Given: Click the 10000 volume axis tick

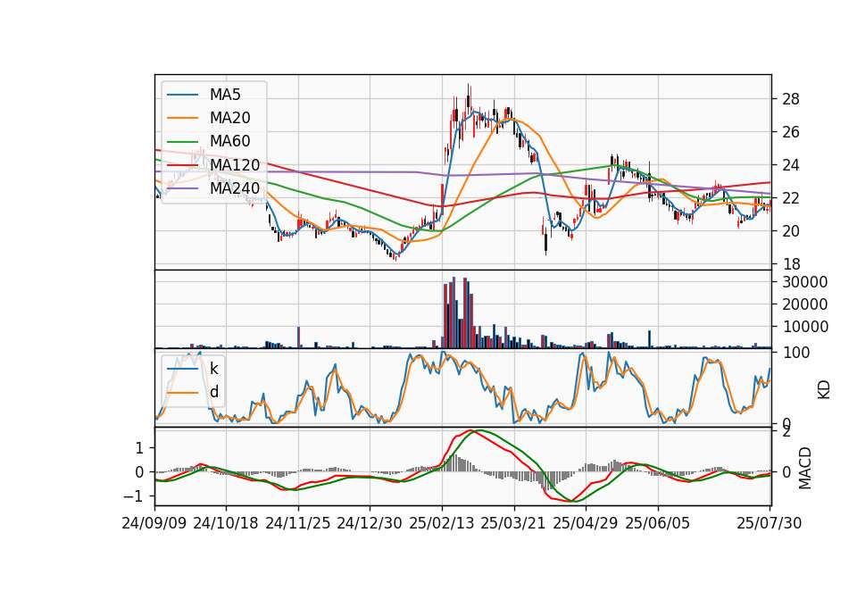Looking at the screenshot, I should coord(805,327).
